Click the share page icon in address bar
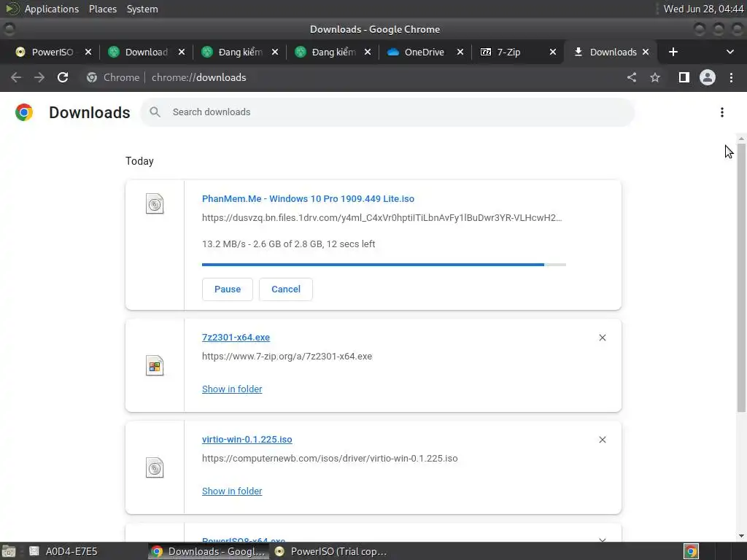747x560 pixels. 632,77
